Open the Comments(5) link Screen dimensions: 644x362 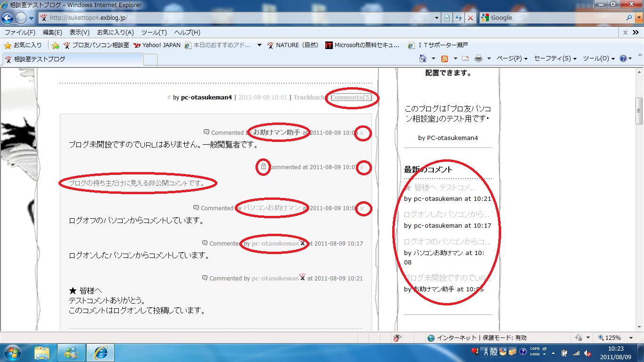tap(351, 98)
